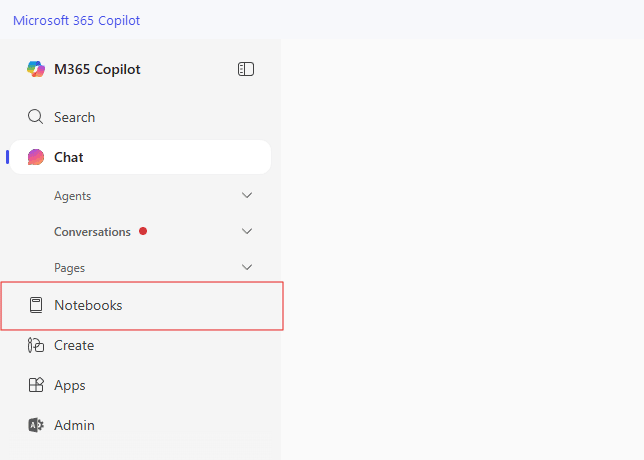The image size is (644, 460).
Task: Open the Agents label
Action: pyautogui.click(x=72, y=196)
